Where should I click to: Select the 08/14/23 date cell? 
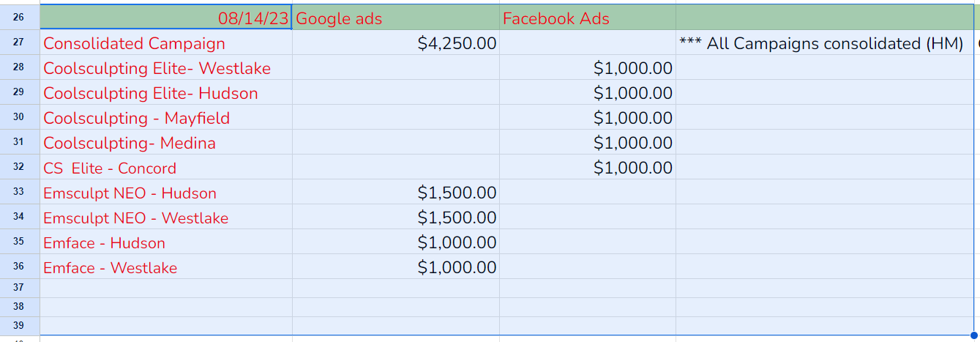pyautogui.click(x=166, y=18)
